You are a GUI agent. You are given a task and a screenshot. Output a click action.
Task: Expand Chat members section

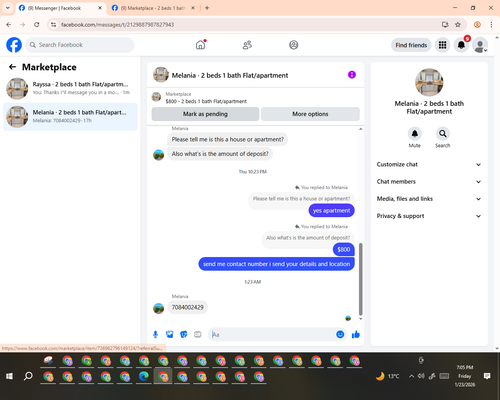pyautogui.click(x=429, y=182)
